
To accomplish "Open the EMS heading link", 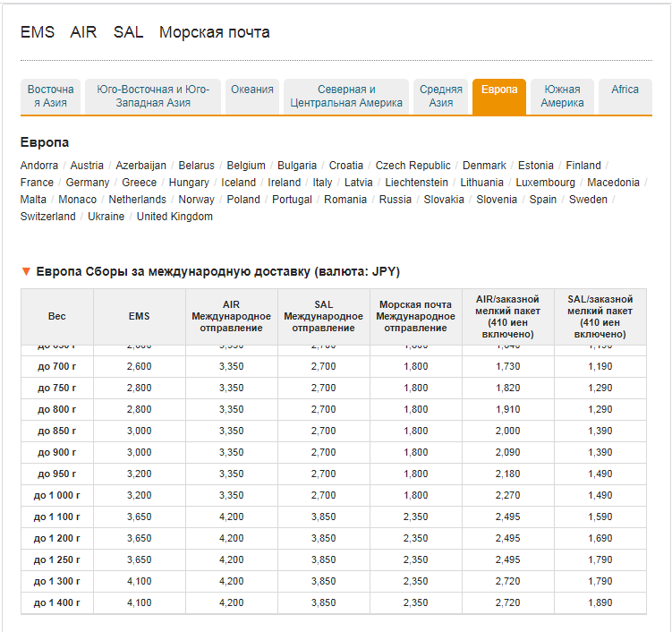I will [38, 32].
